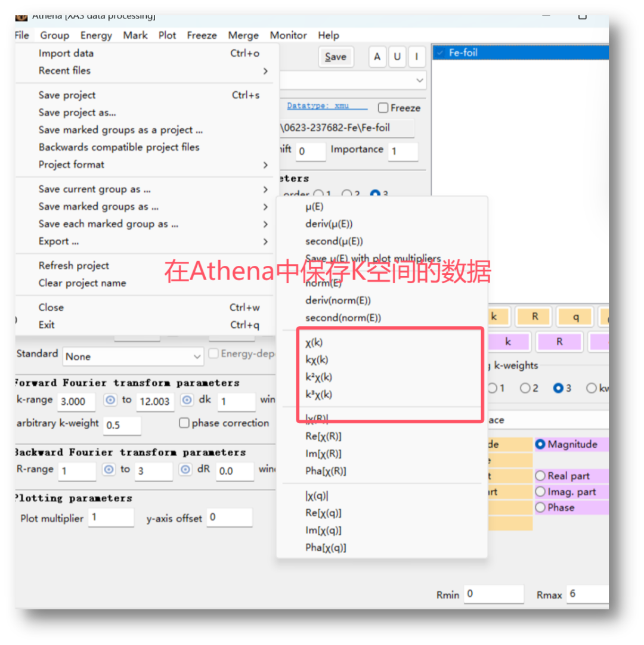
Task: Click the A mark-all button
Action: 377,57
